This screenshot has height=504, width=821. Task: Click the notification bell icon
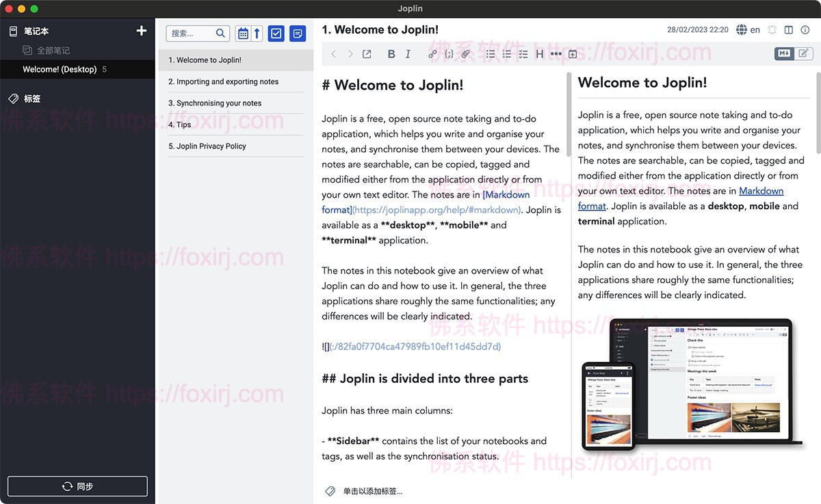point(772,29)
